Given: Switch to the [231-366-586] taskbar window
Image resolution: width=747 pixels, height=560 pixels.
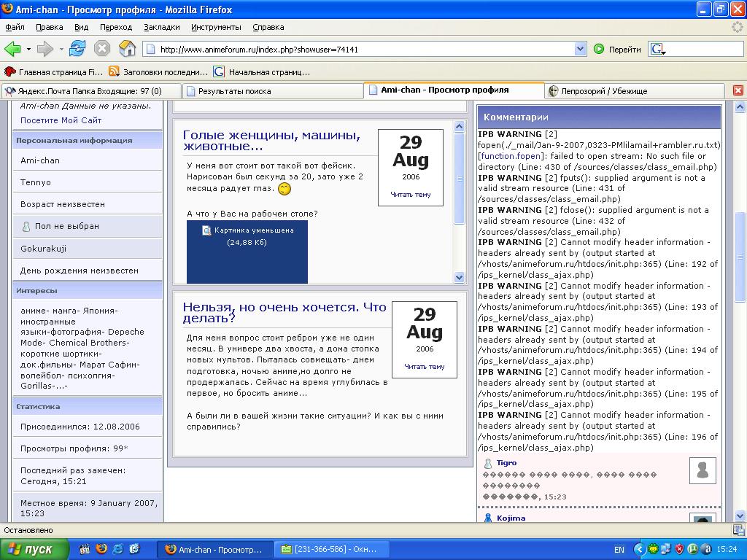Looking at the screenshot, I should (x=331, y=550).
